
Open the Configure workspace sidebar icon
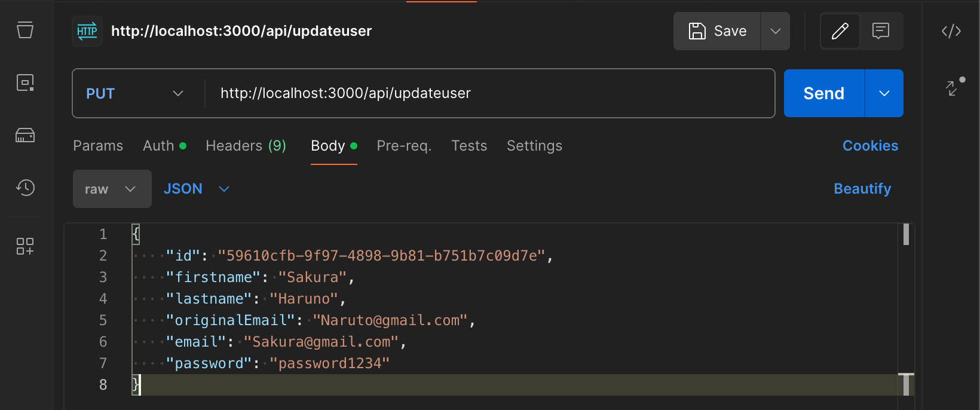[25, 246]
